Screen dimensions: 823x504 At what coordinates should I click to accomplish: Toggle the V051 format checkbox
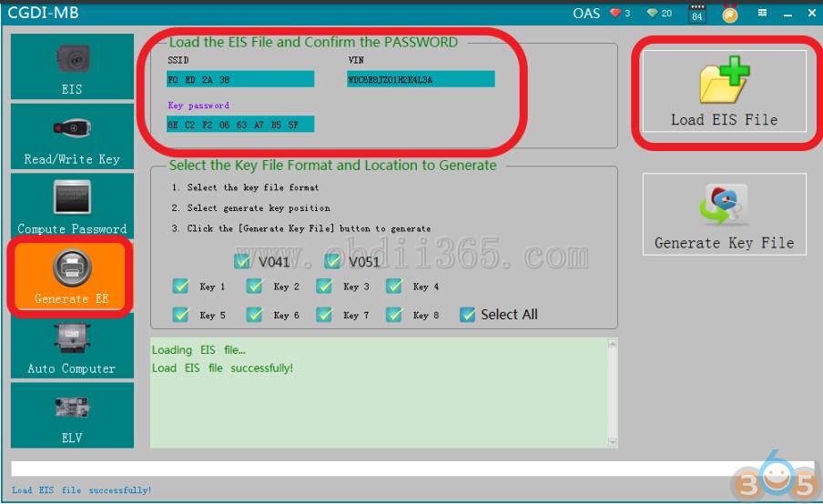[x=332, y=261]
